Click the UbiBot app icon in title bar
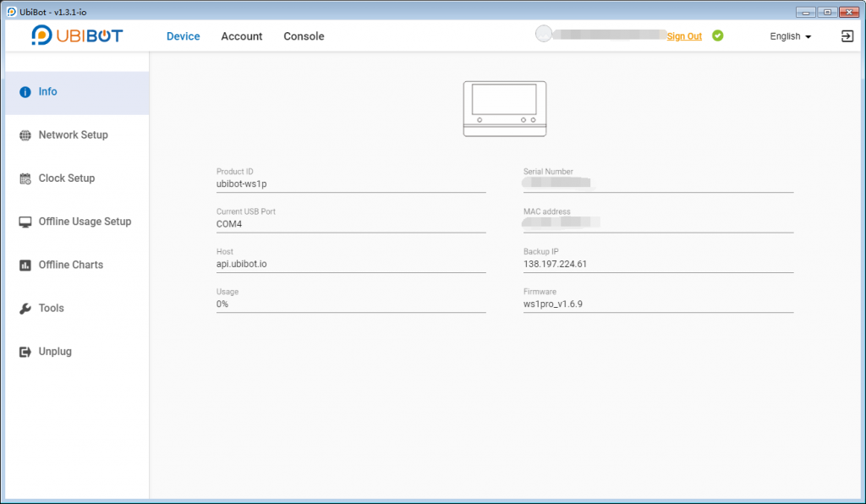 coord(12,12)
